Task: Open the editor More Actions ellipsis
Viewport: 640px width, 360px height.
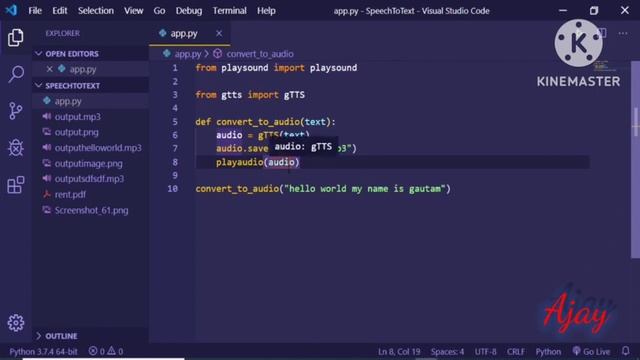Action: click(x=622, y=33)
